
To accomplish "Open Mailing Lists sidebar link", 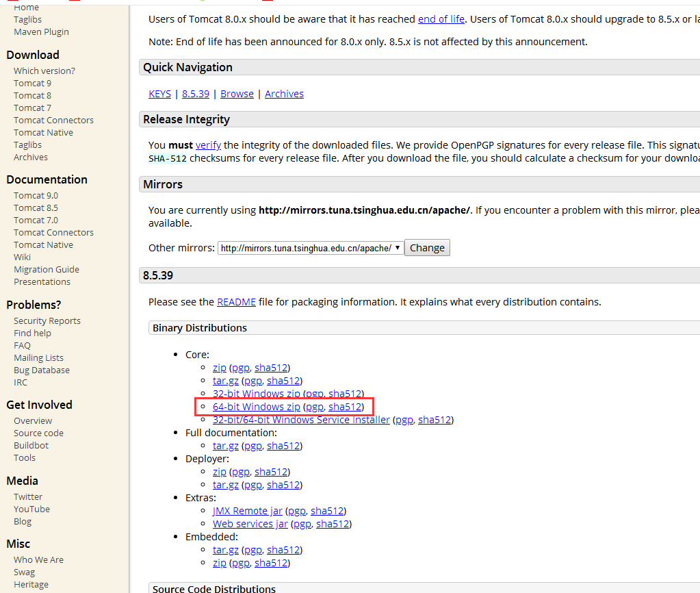I will click(38, 358).
